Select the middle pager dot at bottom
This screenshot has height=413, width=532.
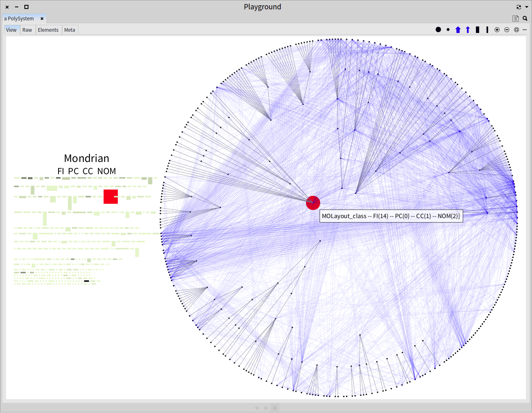[x=266, y=408]
